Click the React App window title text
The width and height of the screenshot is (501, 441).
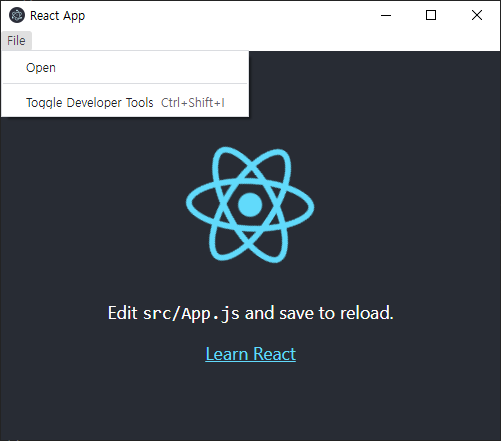point(57,16)
